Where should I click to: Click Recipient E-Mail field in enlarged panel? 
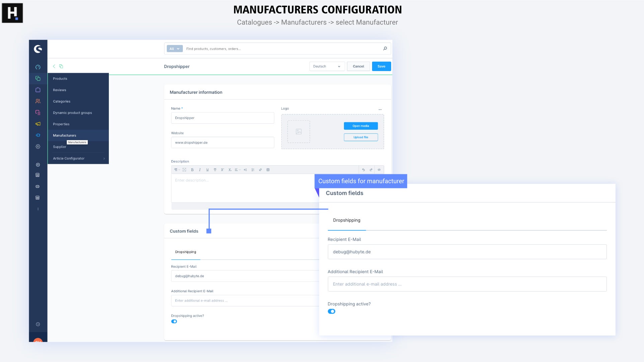coord(467,252)
